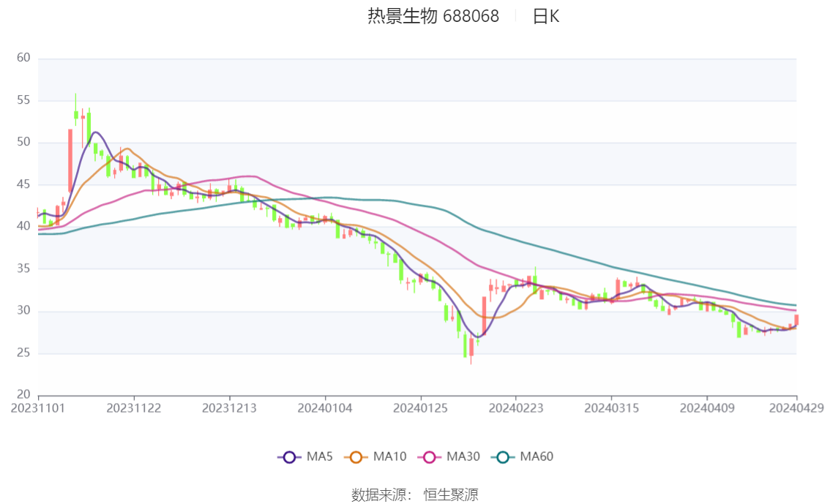
Task: Click the y-axis value 35
Action: tap(23, 268)
